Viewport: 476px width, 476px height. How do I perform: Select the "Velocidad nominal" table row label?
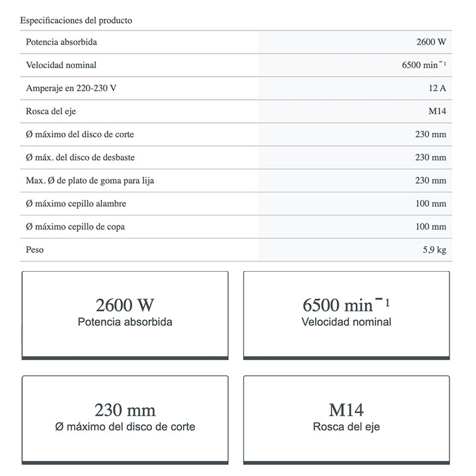tap(61, 65)
